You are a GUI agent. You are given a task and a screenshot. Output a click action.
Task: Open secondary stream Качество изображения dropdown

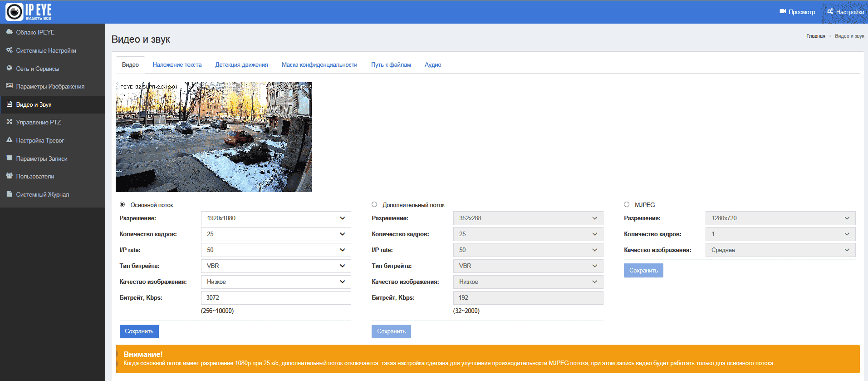[528, 282]
